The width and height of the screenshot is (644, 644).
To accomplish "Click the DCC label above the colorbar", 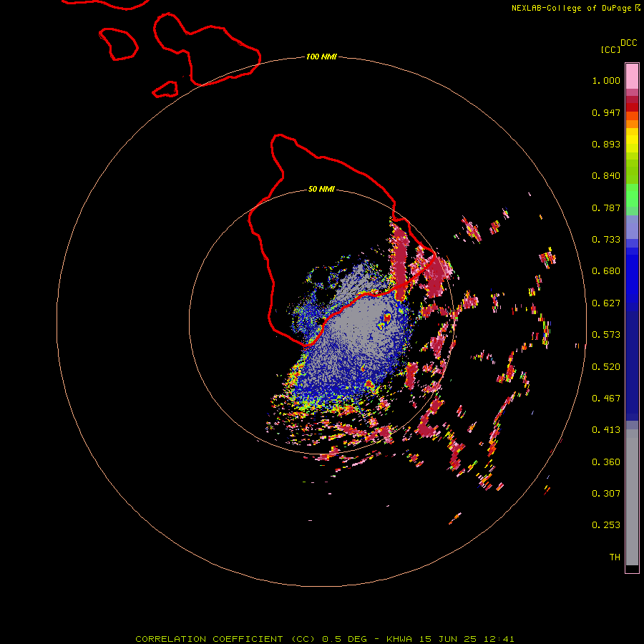I will [x=628, y=43].
